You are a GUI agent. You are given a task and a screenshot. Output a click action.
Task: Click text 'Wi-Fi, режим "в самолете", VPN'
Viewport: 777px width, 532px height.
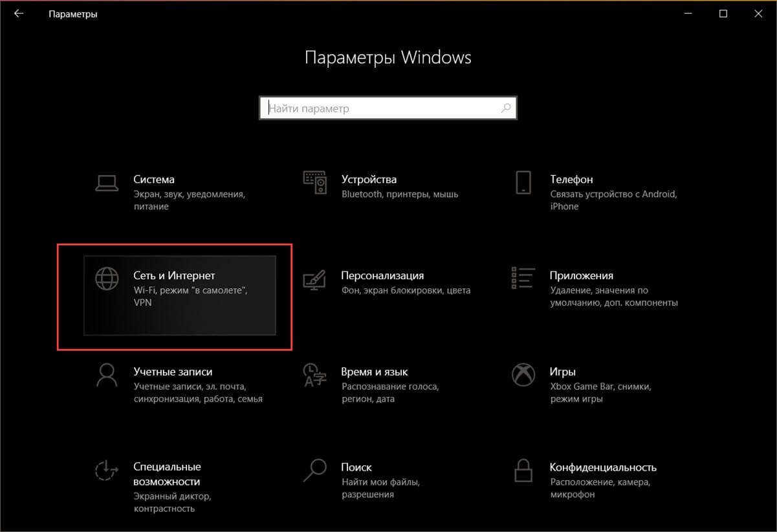pyautogui.click(x=191, y=296)
